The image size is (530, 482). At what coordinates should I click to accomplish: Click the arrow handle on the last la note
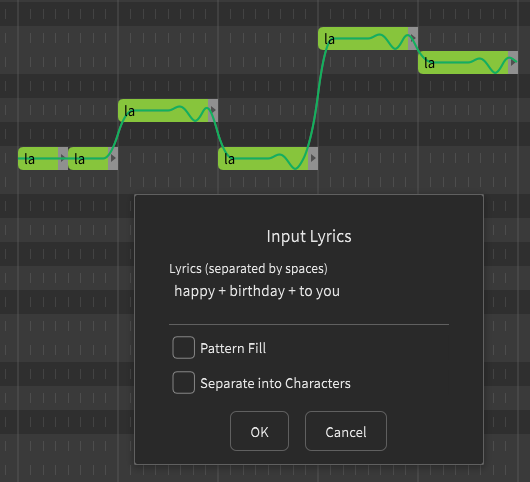pyautogui.click(x=513, y=62)
